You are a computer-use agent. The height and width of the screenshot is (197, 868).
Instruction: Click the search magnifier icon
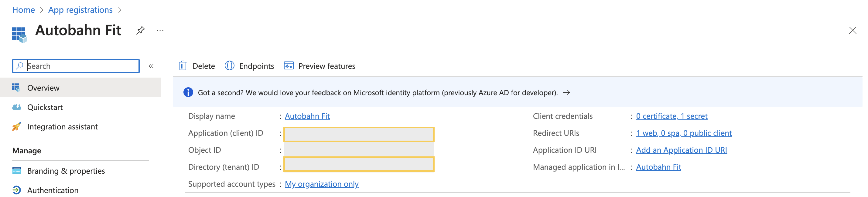pos(20,66)
